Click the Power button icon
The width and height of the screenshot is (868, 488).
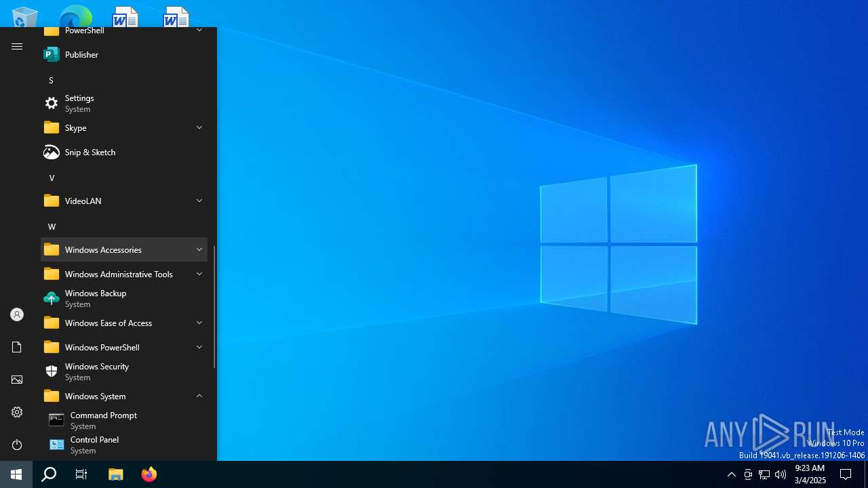click(x=17, y=445)
